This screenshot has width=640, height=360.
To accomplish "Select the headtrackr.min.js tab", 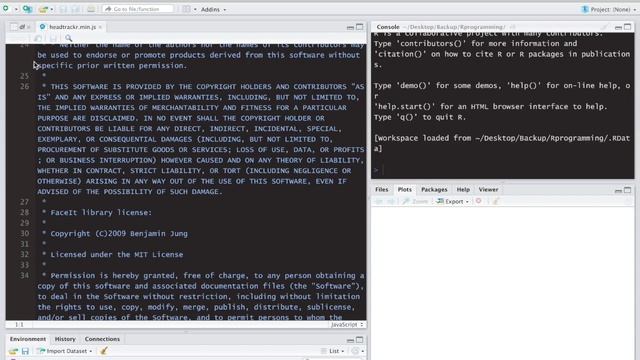I will pos(72,27).
